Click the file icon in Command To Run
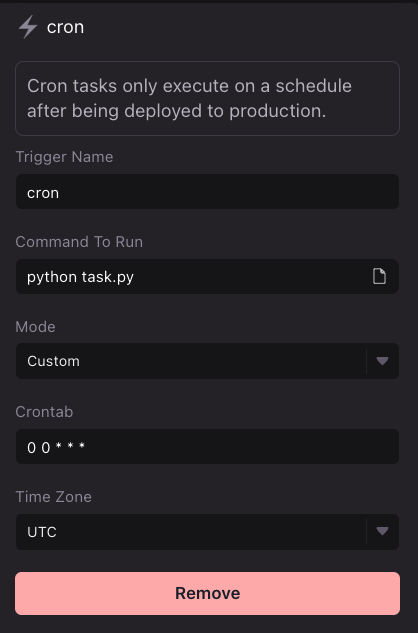The height and width of the screenshot is (633, 418). 379,277
